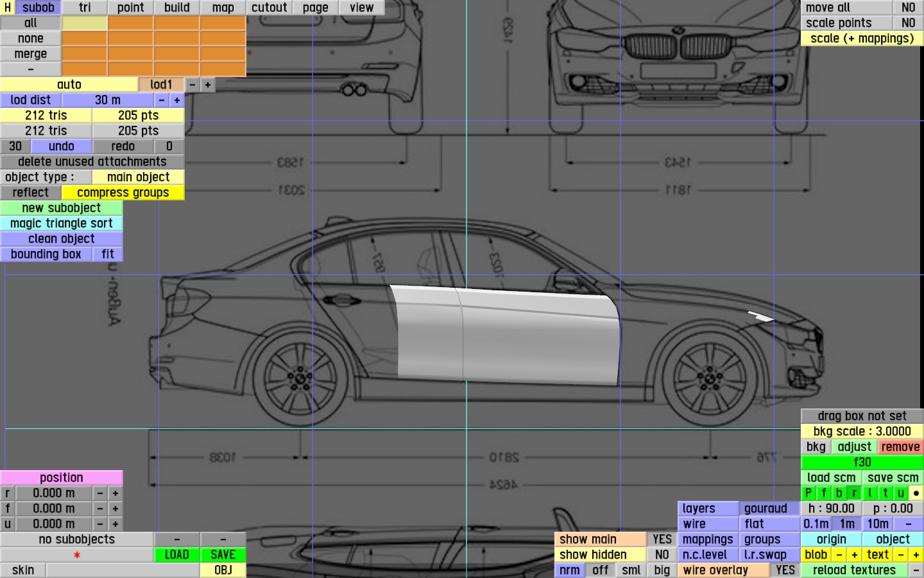Select the nrm size option
The width and height of the screenshot is (924, 578).
570,570
